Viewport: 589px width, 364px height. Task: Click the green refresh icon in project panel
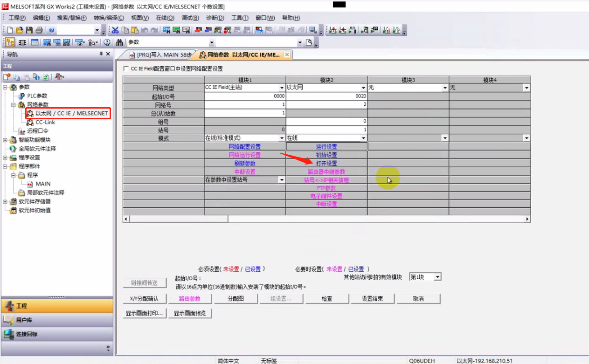coord(46,77)
